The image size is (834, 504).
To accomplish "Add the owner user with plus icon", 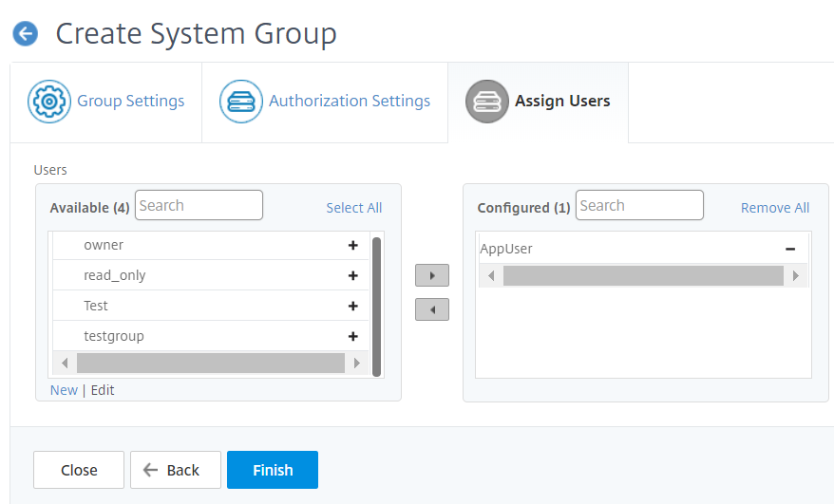I will coord(352,245).
